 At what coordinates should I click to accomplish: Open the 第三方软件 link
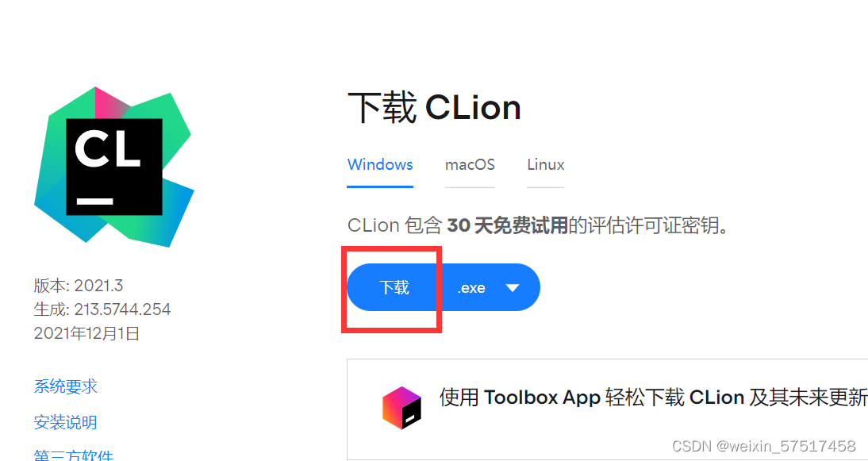click(x=74, y=455)
